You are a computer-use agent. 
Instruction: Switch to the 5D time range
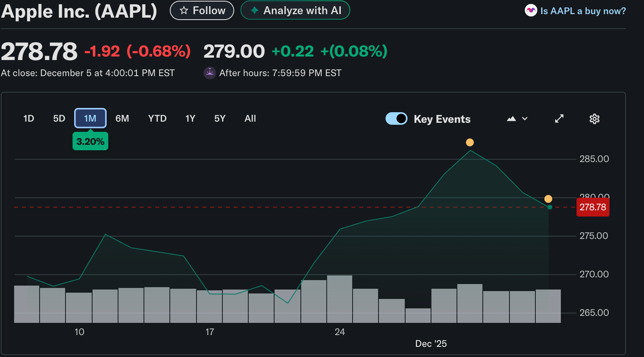coord(59,118)
